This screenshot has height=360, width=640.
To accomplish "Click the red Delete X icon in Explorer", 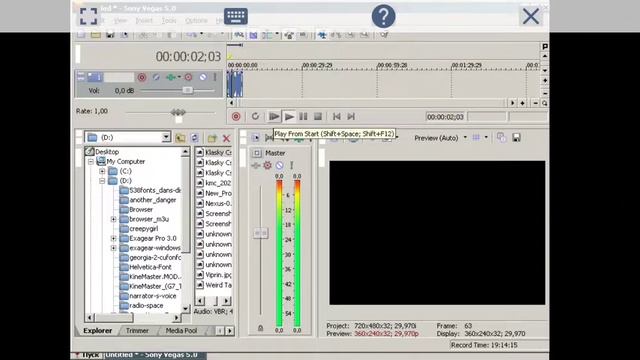I will click(227, 138).
